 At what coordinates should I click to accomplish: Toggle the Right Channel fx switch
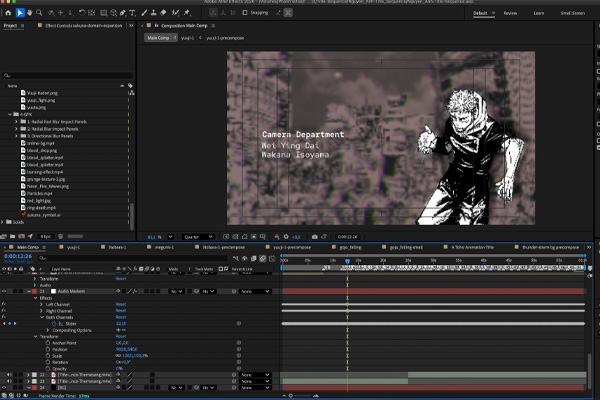click(3, 311)
